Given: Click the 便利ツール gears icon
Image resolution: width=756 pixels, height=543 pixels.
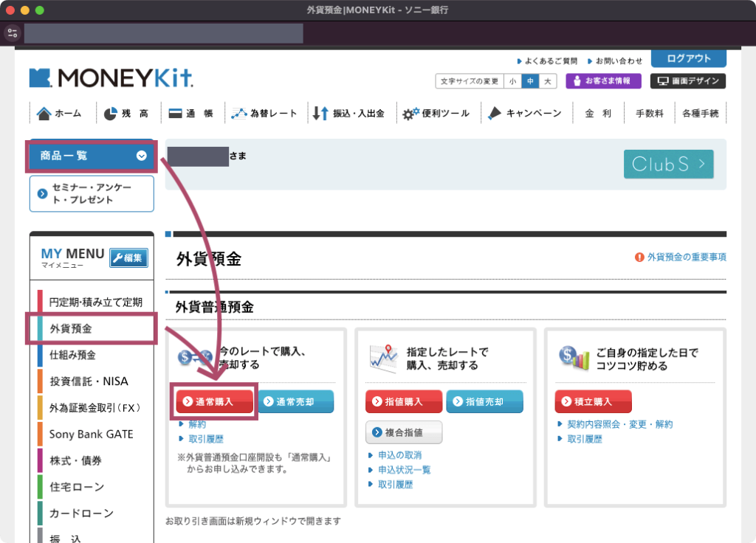Looking at the screenshot, I should 410,114.
